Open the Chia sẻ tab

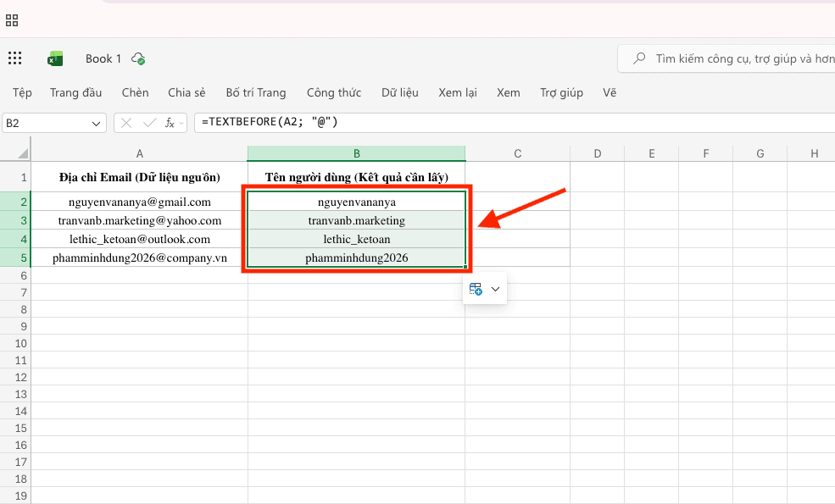pos(186,92)
